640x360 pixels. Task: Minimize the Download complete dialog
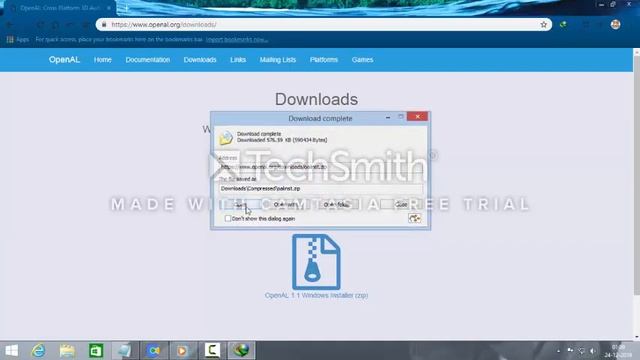click(x=388, y=117)
